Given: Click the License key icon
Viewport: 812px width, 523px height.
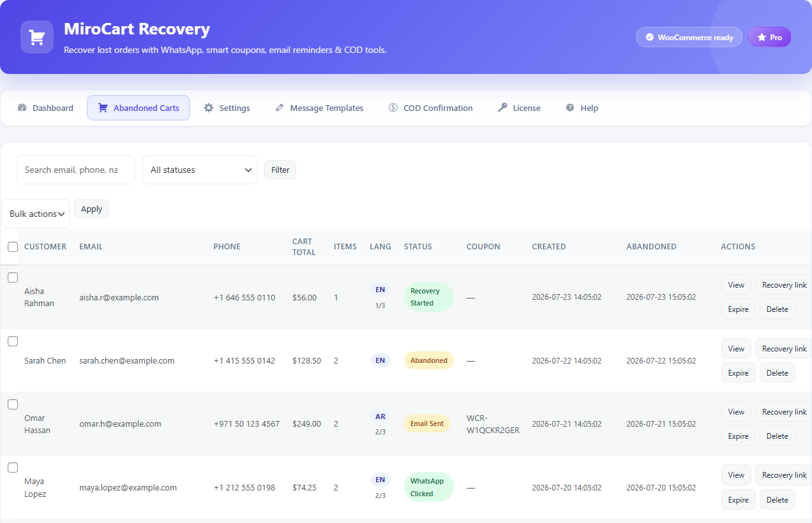Looking at the screenshot, I should click(x=502, y=108).
